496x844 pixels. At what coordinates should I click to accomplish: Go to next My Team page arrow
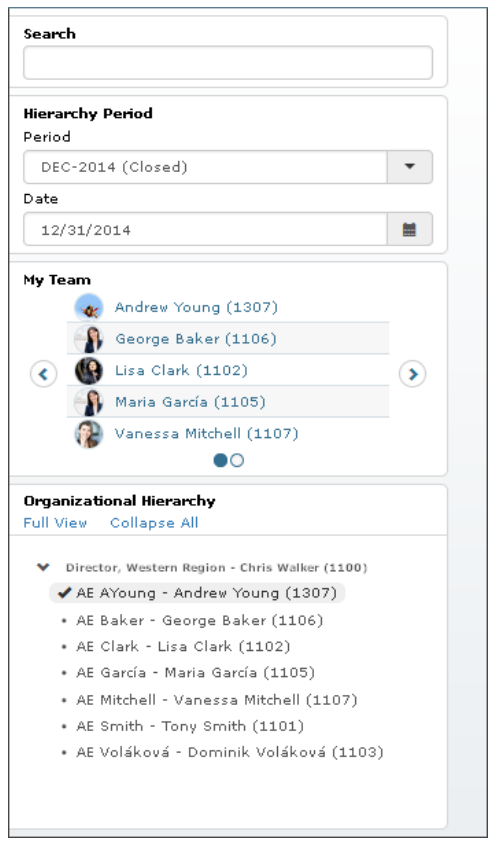tap(413, 374)
